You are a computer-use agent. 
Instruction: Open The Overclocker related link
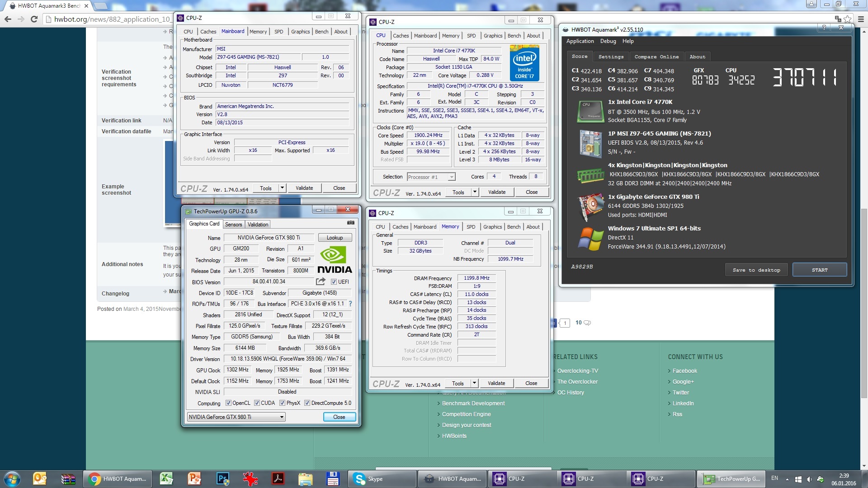click(x=577, y=381)
